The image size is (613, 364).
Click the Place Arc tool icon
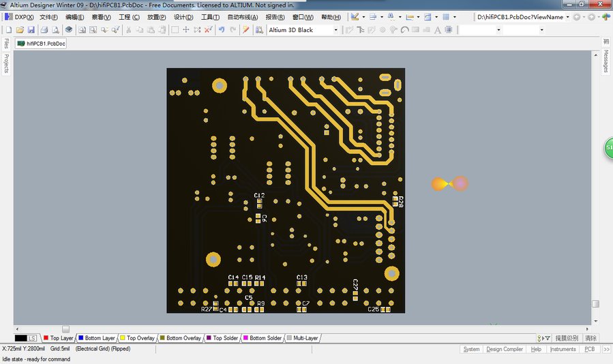coord(405,30)
